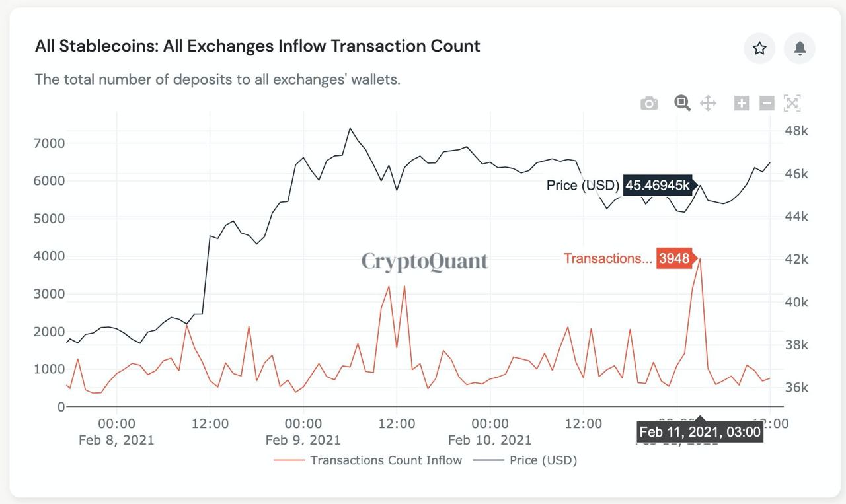Download the chart with the camera icon
The image size is (846, 504).
649,103
